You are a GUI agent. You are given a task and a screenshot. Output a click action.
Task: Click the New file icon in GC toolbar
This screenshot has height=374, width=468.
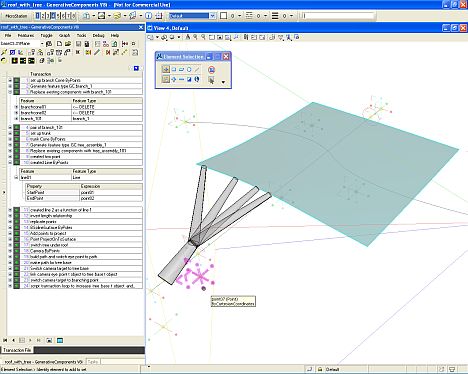tap(59, 44)
